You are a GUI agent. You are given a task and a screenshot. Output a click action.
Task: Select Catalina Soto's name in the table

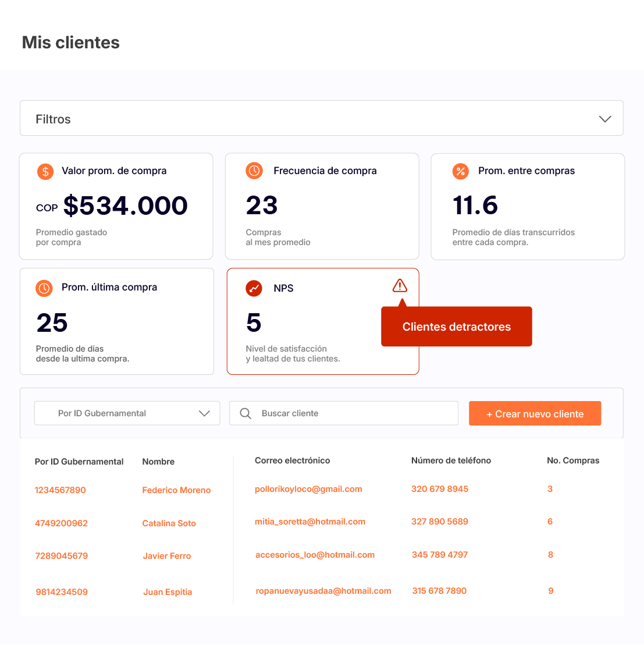tap(169, 523)
